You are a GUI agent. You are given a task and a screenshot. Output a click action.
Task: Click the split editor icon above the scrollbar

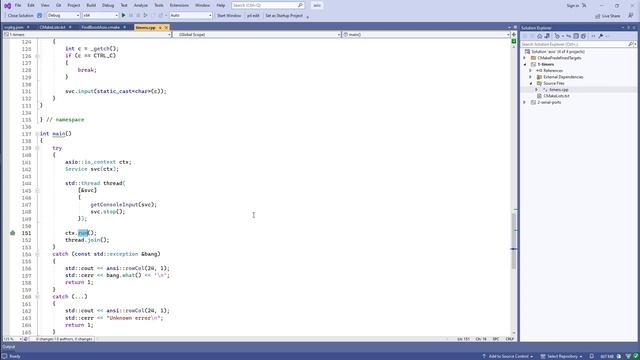[x=514, y=35]
